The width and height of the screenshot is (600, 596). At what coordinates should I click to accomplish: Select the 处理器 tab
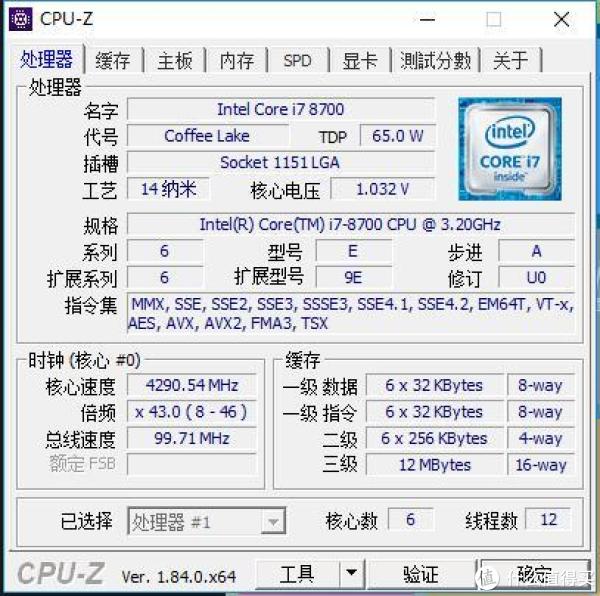(x=46, y=59)
